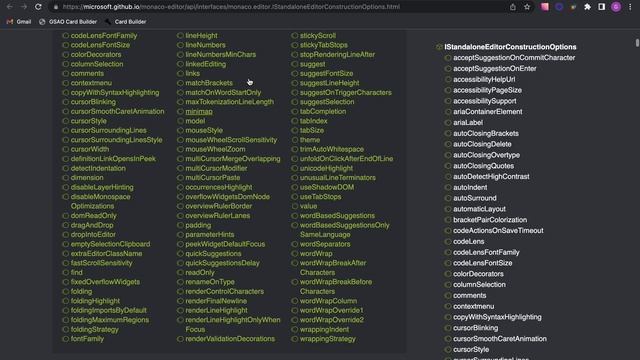Open the disableMonospaceOptimizations property

[100, 201]
